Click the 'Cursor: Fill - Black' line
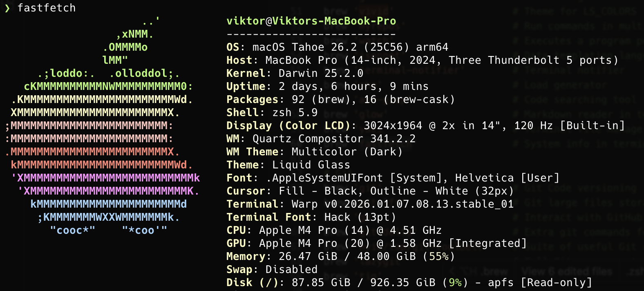644x291 pixels. click(x=370, y=191)
